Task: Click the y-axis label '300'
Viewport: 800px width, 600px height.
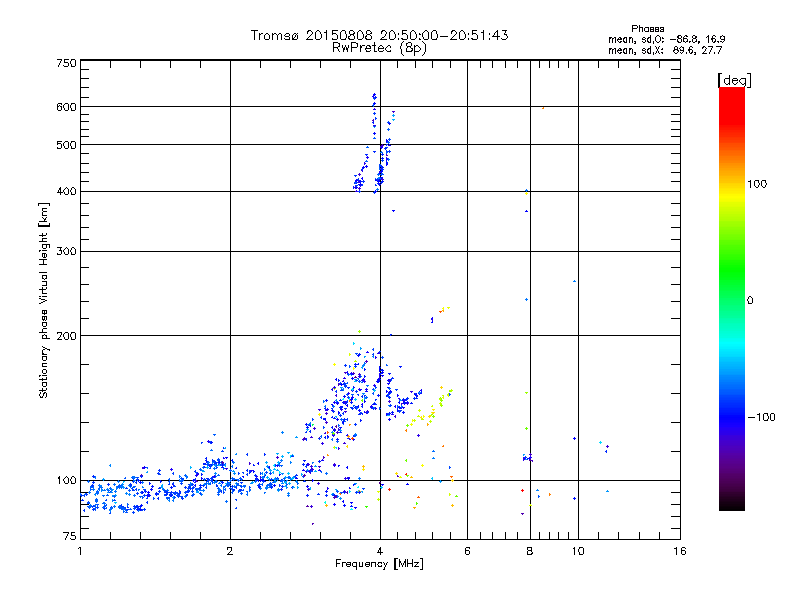Action: point(66,252)
